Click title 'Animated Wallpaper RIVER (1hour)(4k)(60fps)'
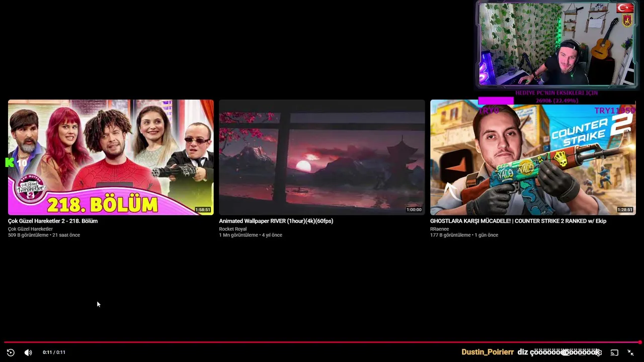 tap(276, 221)
